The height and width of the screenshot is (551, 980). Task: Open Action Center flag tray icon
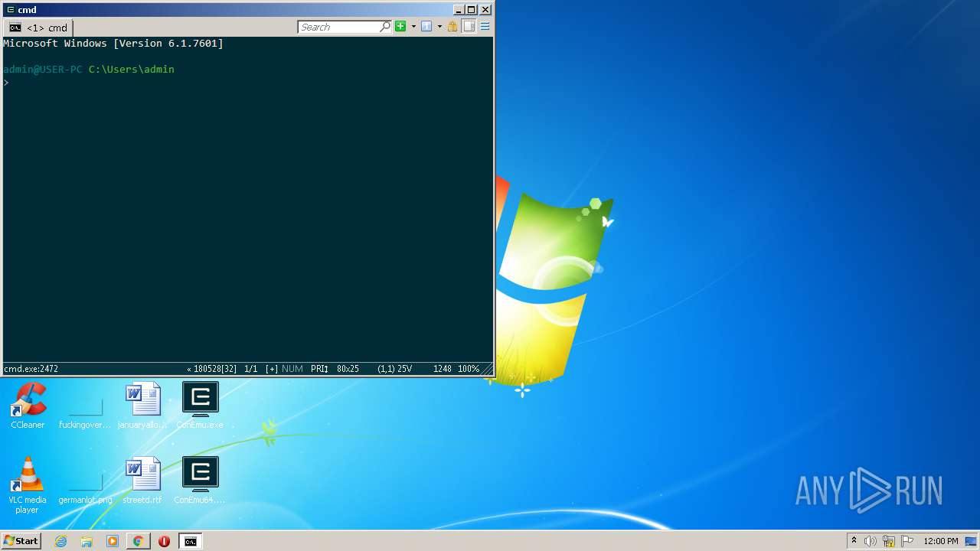907,541
